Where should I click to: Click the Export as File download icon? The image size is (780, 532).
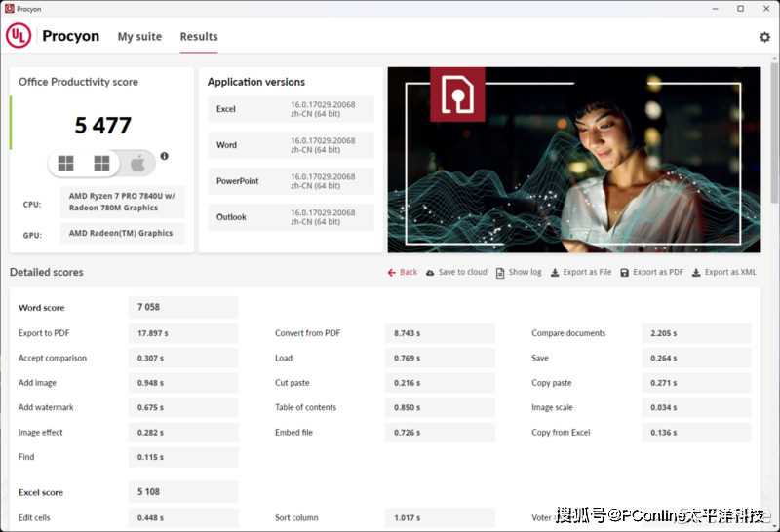(x=555, y=273)
